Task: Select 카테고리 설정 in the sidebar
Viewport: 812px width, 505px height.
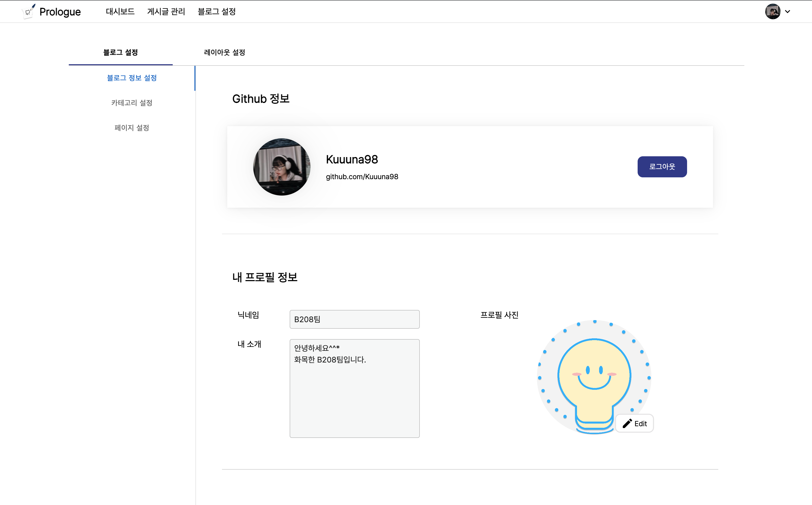Action: click(132, 103)
